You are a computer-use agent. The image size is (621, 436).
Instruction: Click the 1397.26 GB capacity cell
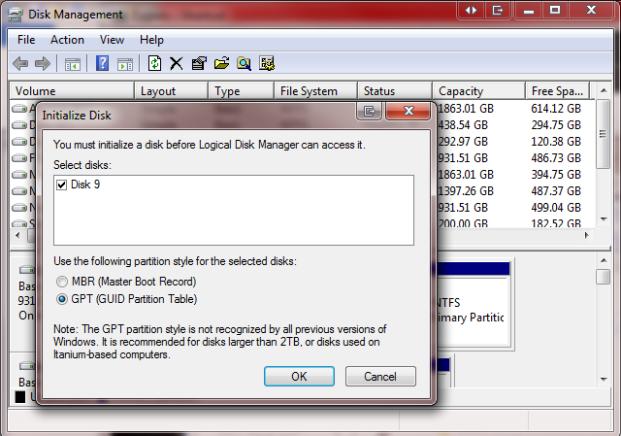(466, 191)
